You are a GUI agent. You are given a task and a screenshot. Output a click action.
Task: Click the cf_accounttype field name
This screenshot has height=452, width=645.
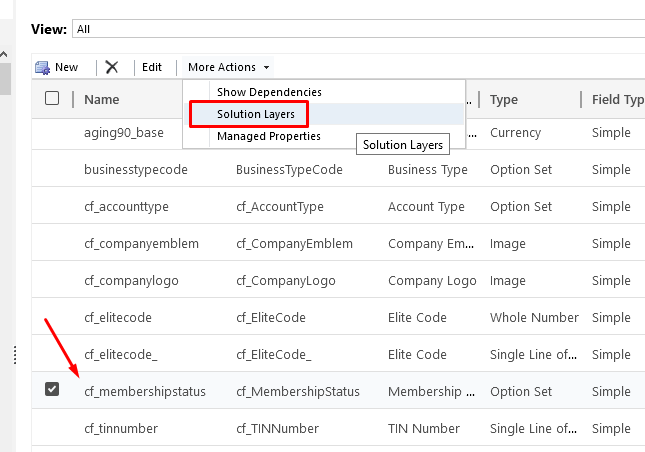click(x=127, y=206)
